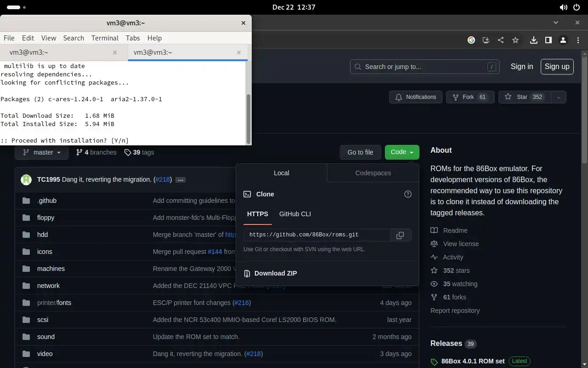The width and height of the screenshot is (588, 368).
Task: Select the GitHub CLI clone option
Action: click(x=295, y=214)
